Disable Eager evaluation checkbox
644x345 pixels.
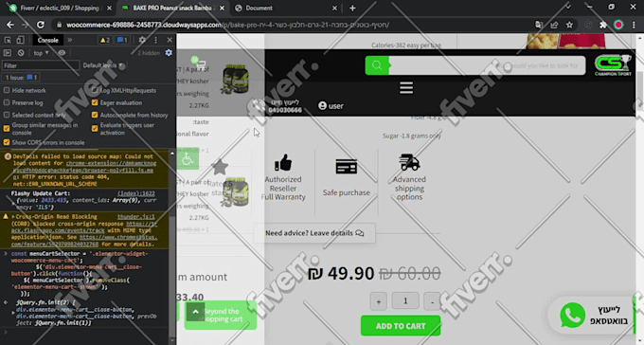click(95, 102)
